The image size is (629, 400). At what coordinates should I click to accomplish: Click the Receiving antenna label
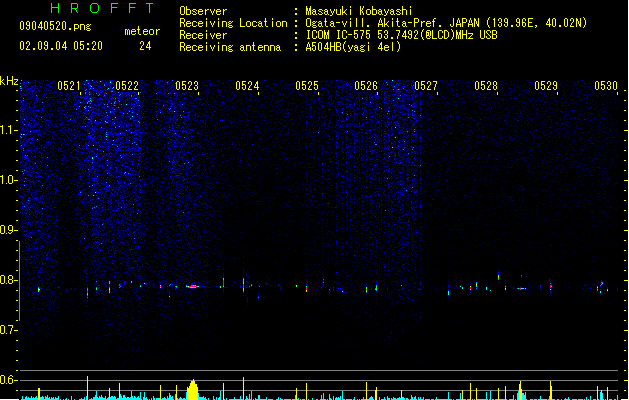pyautogui.click(x=230, y=47)
